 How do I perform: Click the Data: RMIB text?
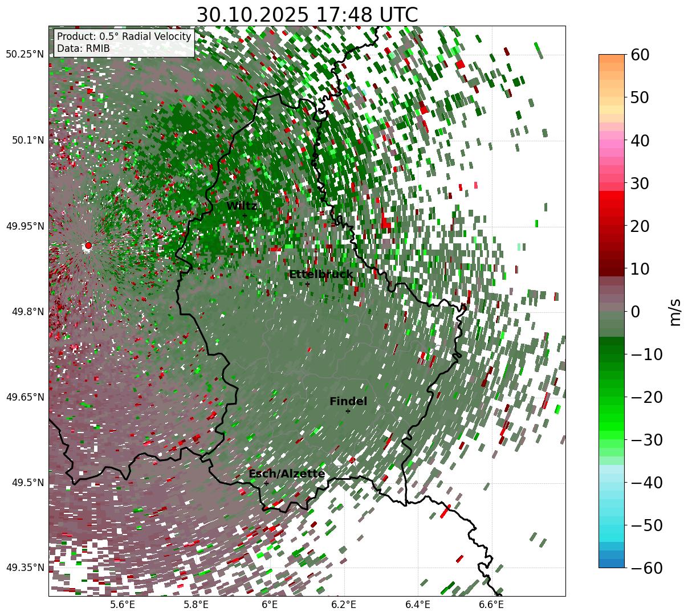[83, 48]
